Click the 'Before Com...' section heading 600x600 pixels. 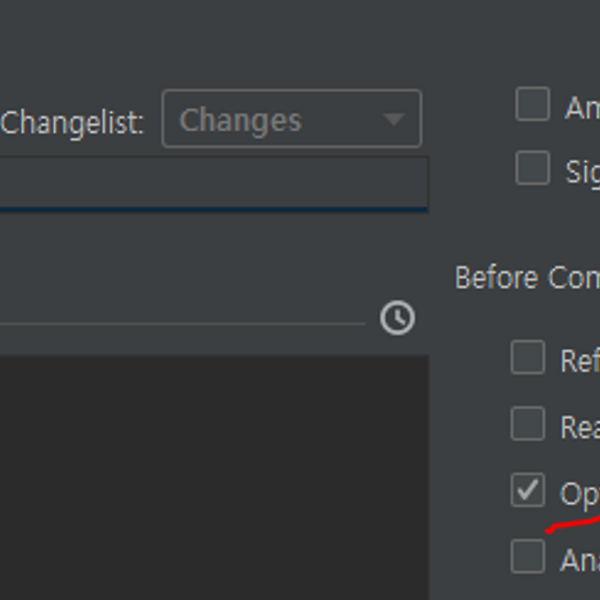(526, 277)
